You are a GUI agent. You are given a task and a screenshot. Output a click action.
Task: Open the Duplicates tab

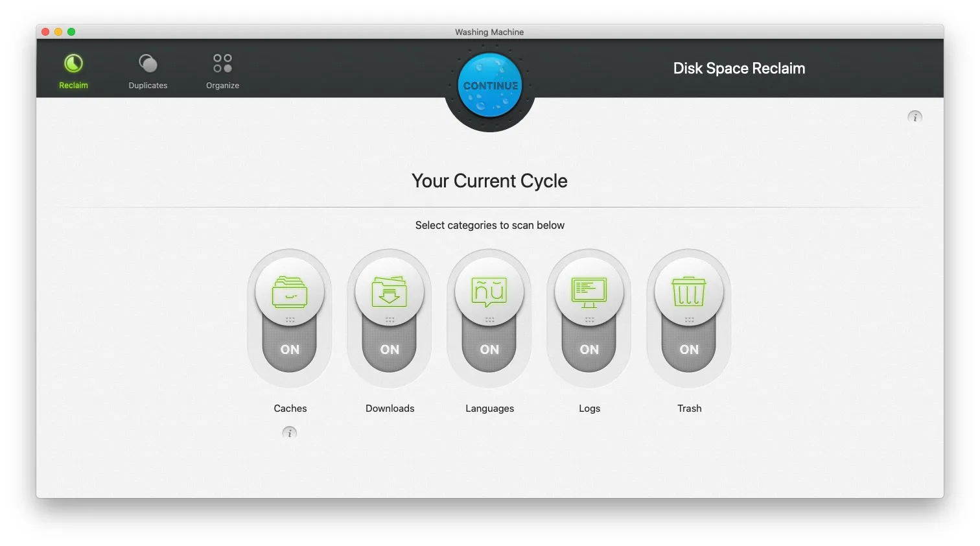tap(148, 71)
